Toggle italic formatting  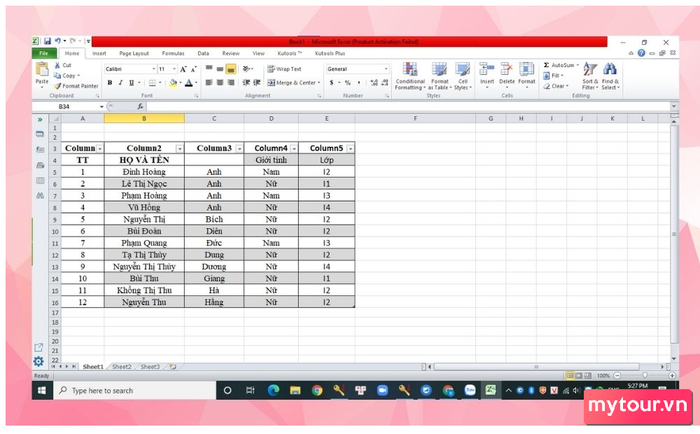coord(121,83)
